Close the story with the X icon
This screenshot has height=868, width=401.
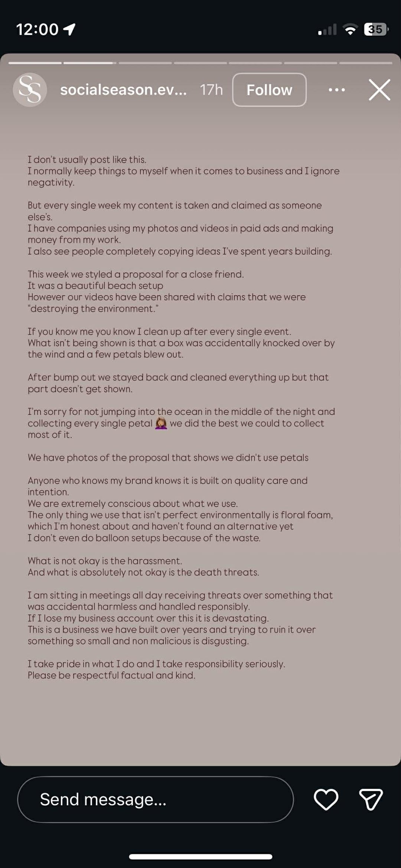379,90
